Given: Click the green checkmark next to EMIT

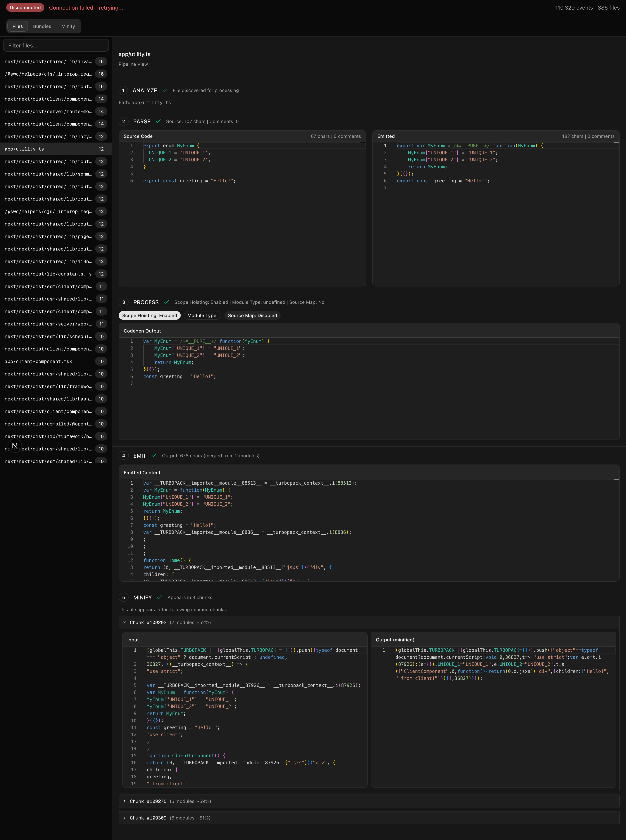Looking at the screenshot, I should [154, 456].
